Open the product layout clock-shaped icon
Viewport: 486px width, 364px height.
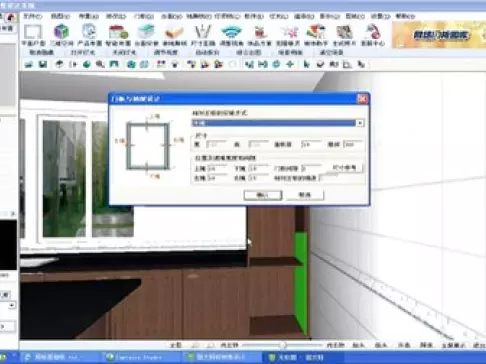coord(89,35)
